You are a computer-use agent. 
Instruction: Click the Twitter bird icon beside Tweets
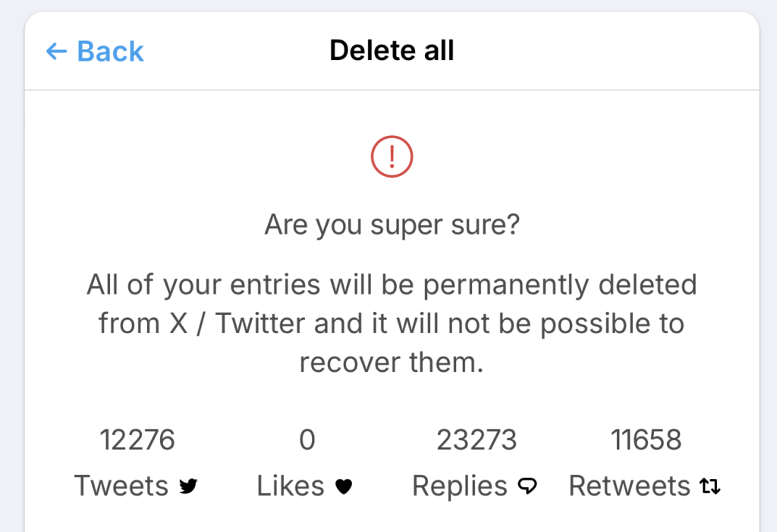[188, 486]
